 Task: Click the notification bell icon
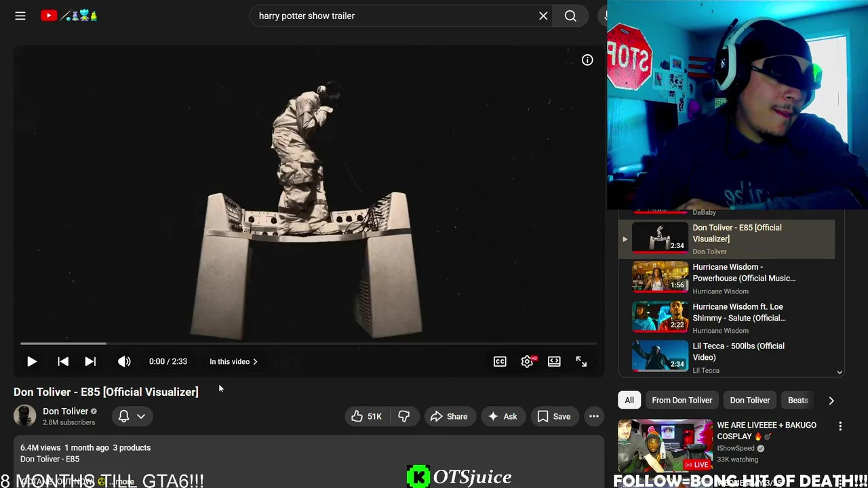point(123,416)
